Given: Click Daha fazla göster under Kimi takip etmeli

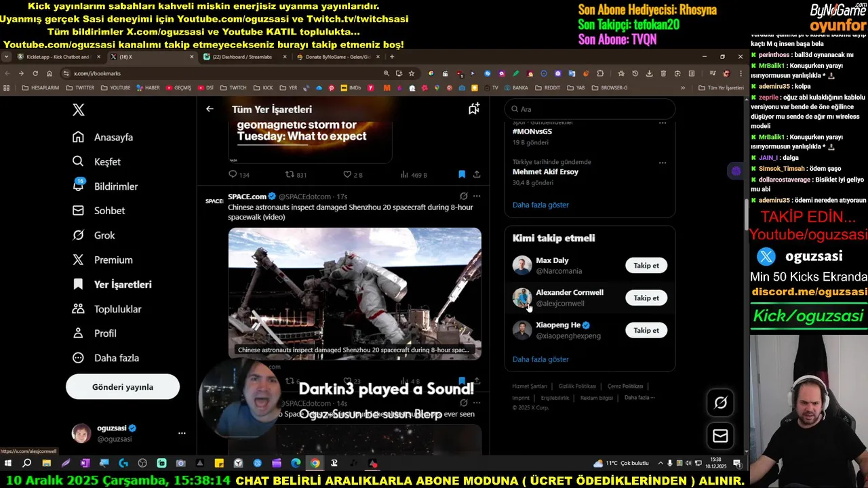Looking at the screenshot, I should [540, 359].
